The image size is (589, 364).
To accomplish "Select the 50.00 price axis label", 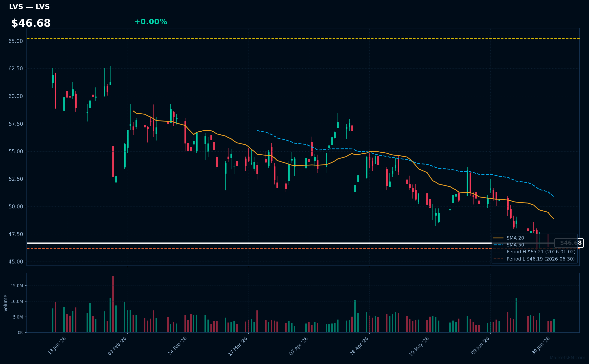I will click(16, 206).
